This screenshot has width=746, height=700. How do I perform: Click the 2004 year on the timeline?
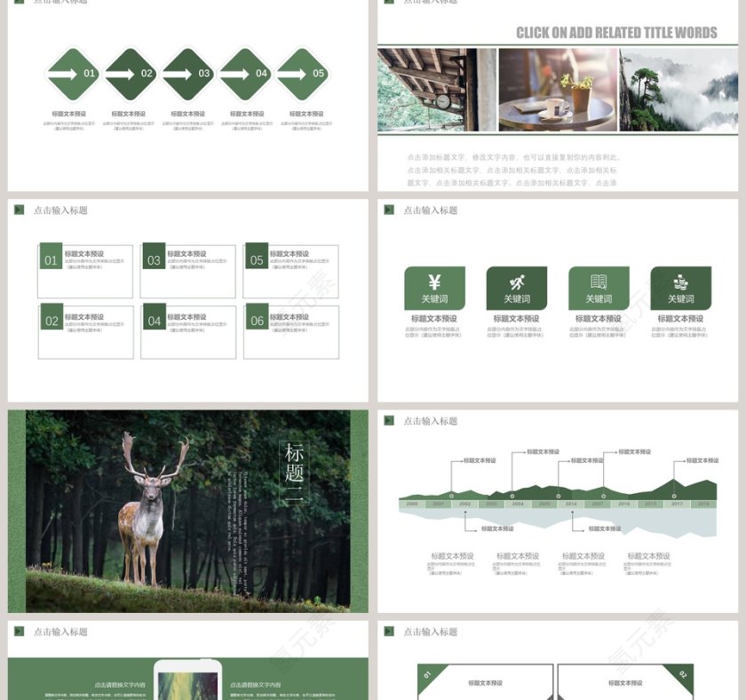pos(518,504)
